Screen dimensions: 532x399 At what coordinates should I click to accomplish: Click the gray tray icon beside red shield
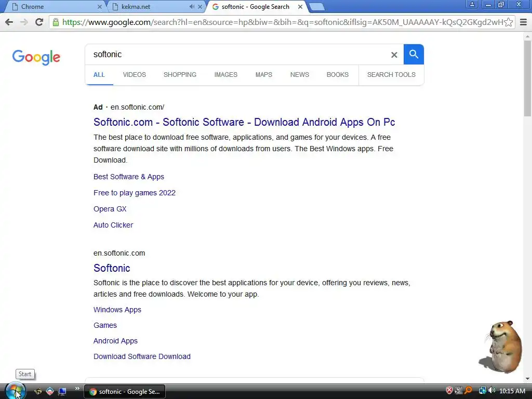click(459, 391)
